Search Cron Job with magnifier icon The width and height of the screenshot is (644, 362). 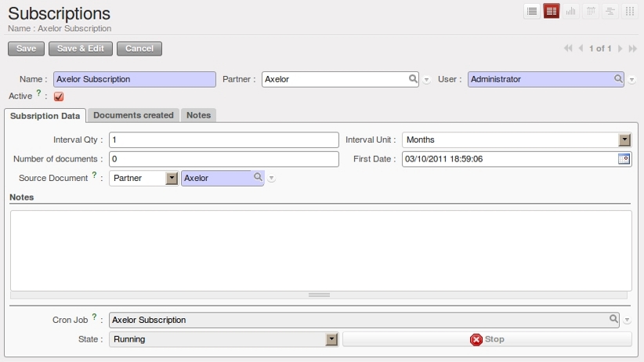[x=615, y=320]
